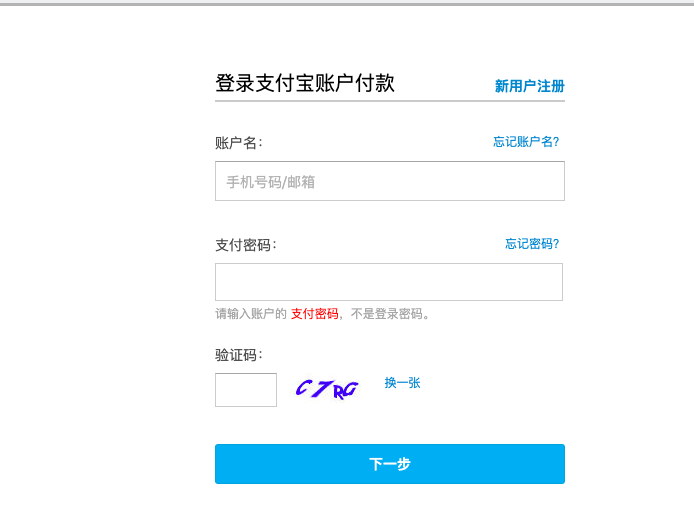Click the 账户名: field label
694x517 pixels.
coord(239,143)
